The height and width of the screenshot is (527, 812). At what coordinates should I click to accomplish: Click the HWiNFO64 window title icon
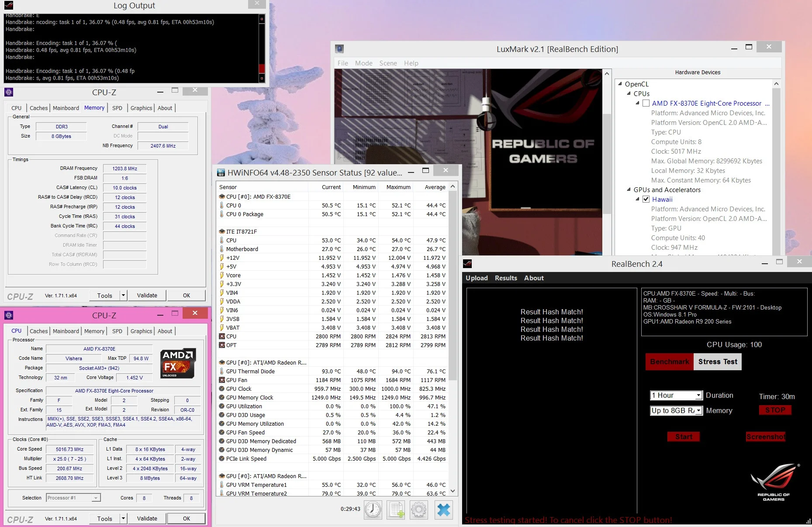click(x=221, y=173)
